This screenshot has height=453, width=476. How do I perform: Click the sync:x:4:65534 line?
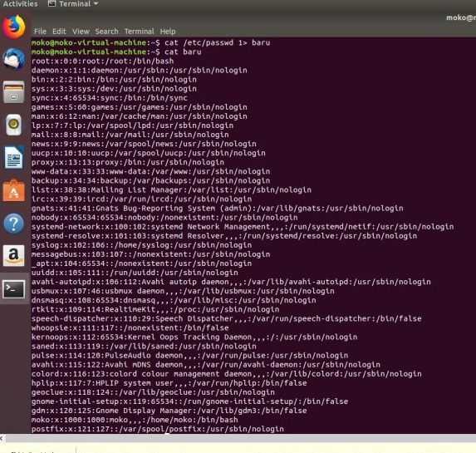tap(110, 98)
